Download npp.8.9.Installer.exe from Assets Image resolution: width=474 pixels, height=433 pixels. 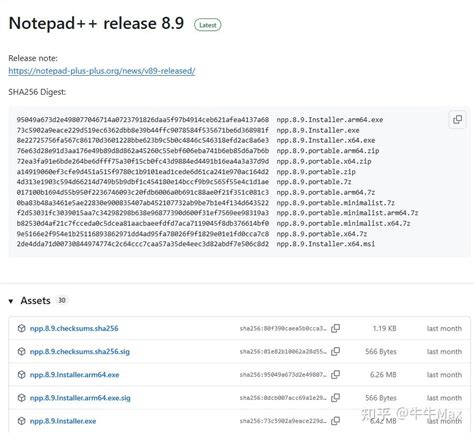coord(63,421)
